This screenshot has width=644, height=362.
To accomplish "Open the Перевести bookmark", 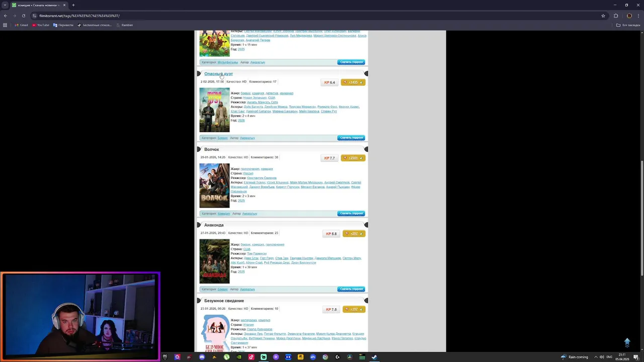I will coord(63,25).
